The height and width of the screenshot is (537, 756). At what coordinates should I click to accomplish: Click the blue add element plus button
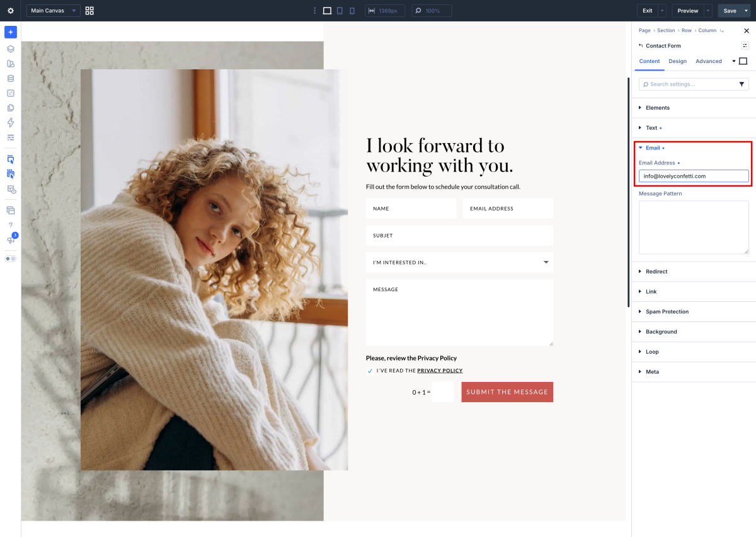[11, 32]
